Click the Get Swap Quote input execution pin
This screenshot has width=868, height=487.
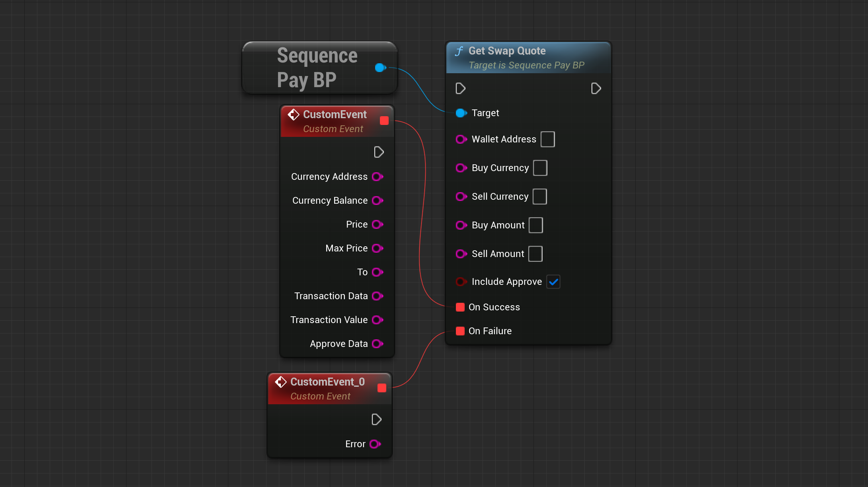pos(460,88)
